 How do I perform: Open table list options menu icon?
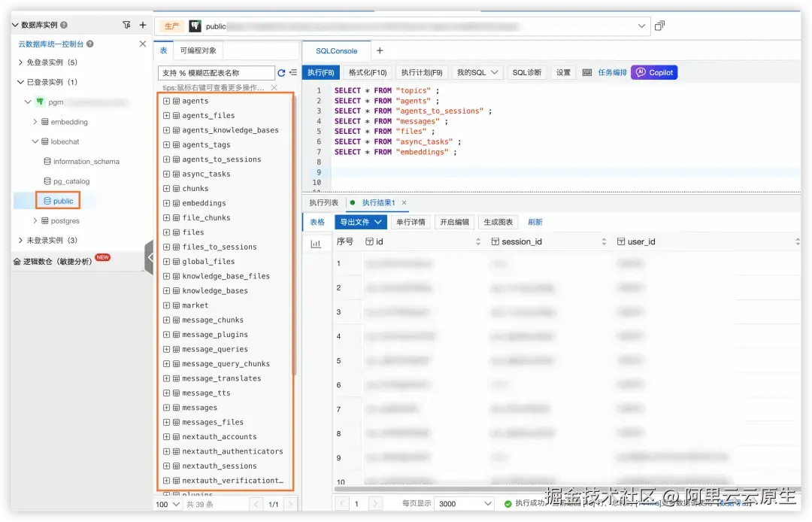click(293, 73)
